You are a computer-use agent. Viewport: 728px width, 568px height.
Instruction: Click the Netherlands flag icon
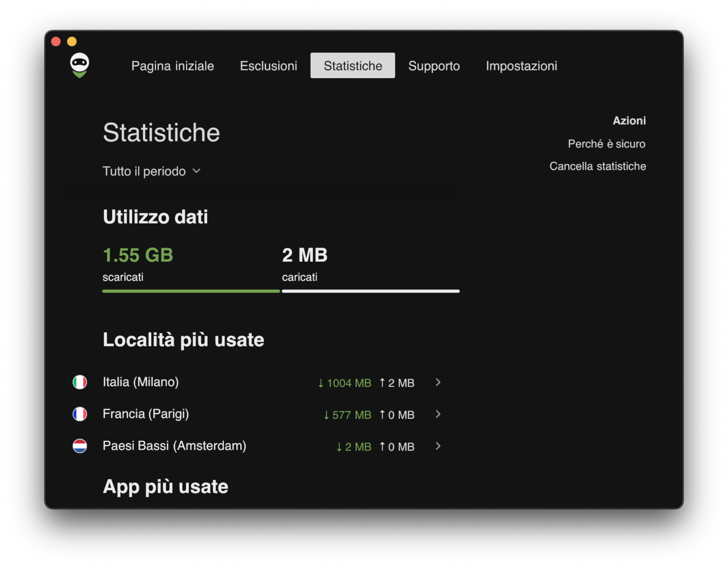click(80, 446)
